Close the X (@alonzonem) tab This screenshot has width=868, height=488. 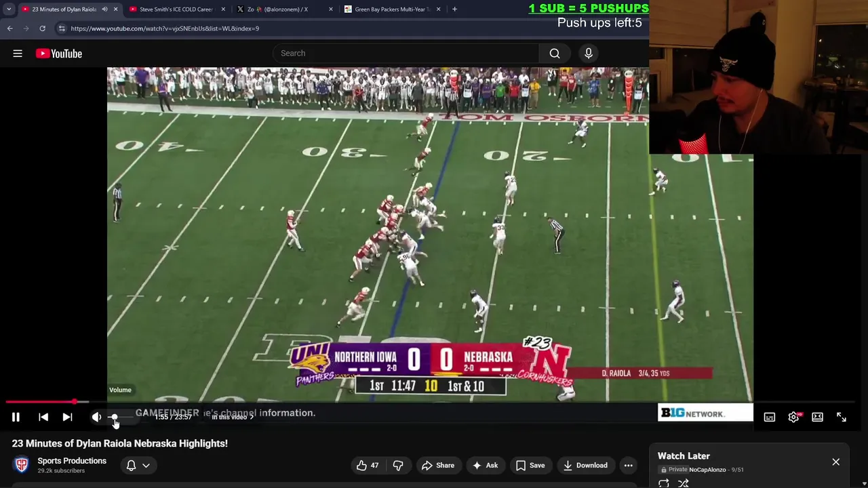click(331, 9)
